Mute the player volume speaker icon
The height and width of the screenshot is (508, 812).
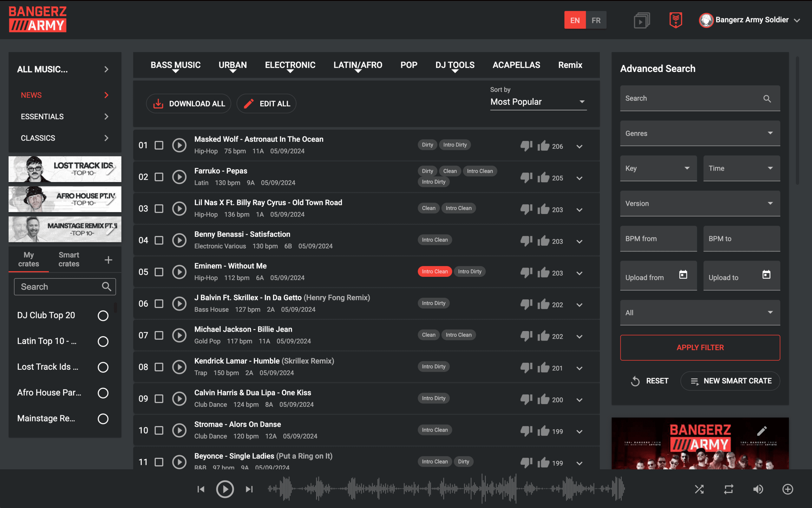point(758,489)
